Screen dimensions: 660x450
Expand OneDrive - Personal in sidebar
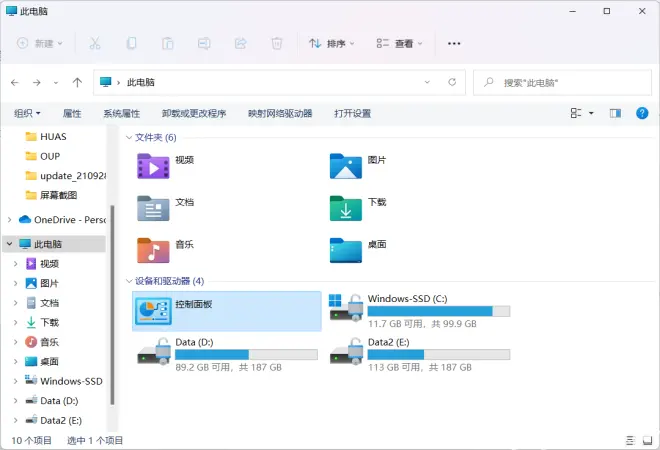(x=10, y=219)
